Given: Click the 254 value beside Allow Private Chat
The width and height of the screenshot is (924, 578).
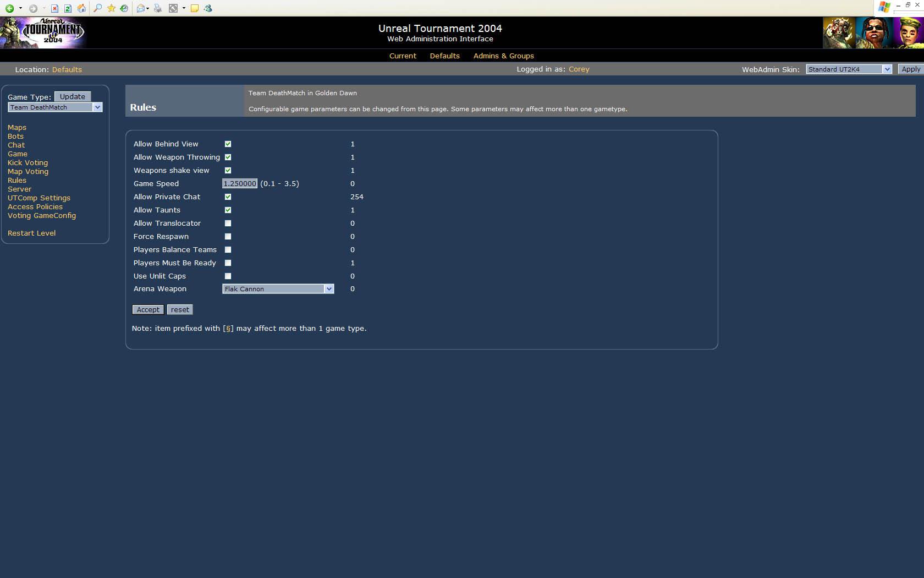Looking at the screenshot, I should coord(357,197).
